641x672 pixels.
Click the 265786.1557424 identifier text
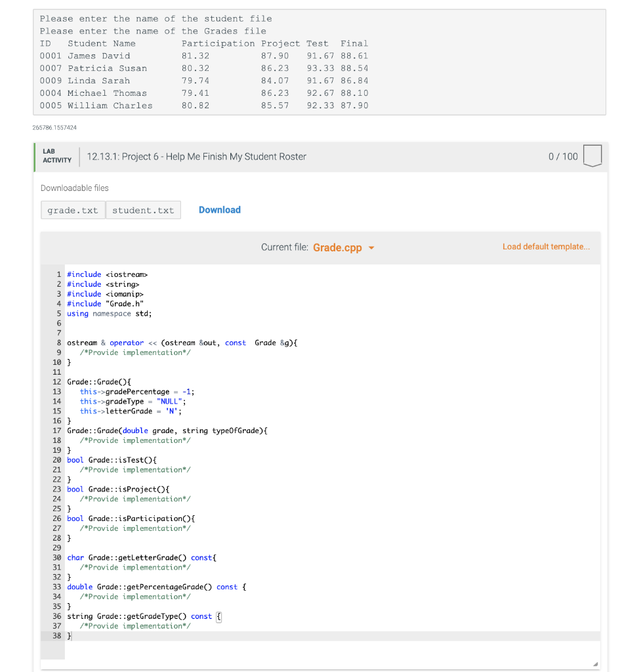pos(54,127)
